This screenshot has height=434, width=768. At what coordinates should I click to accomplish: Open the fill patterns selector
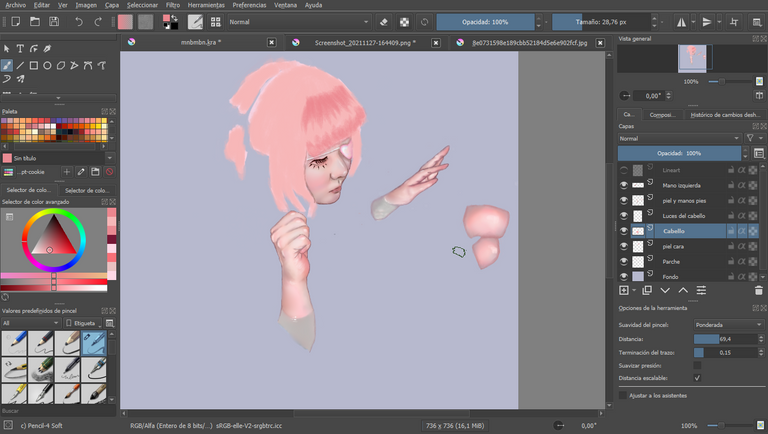coord(145,22)
